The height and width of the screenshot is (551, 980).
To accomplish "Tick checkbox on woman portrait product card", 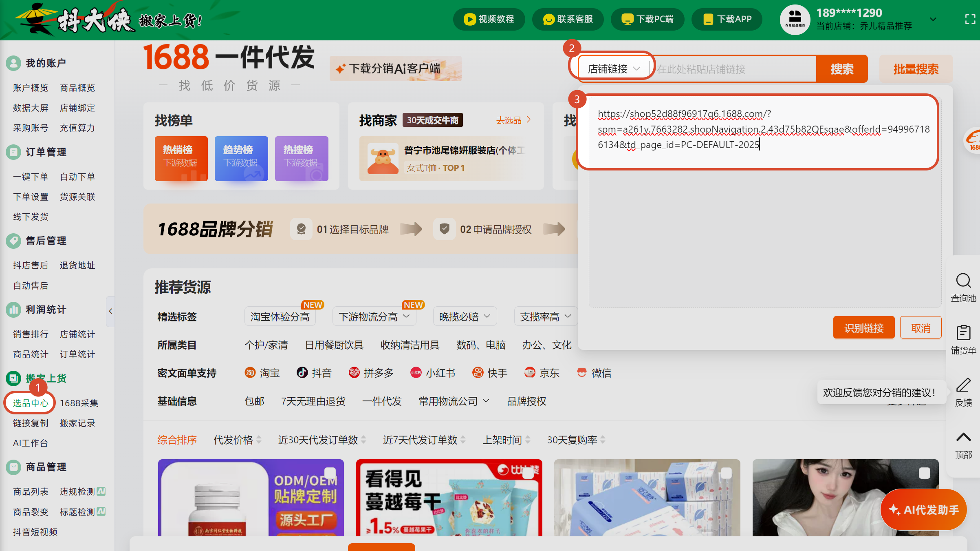I will coord(924,473).
